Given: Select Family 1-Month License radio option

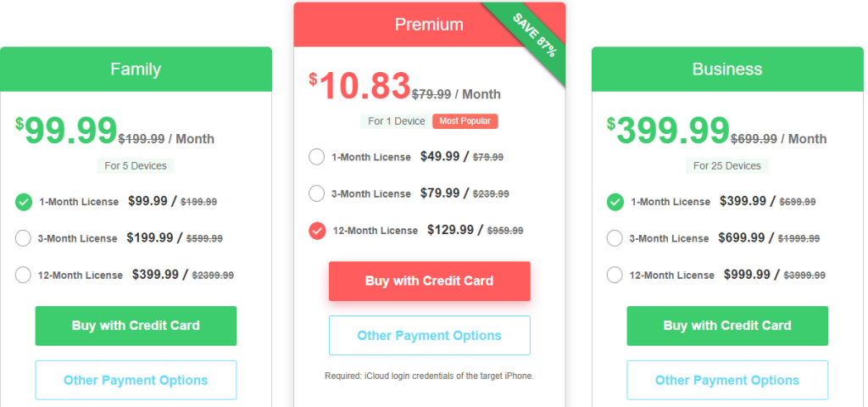Looking at the screenshot, I should [23, 202].
